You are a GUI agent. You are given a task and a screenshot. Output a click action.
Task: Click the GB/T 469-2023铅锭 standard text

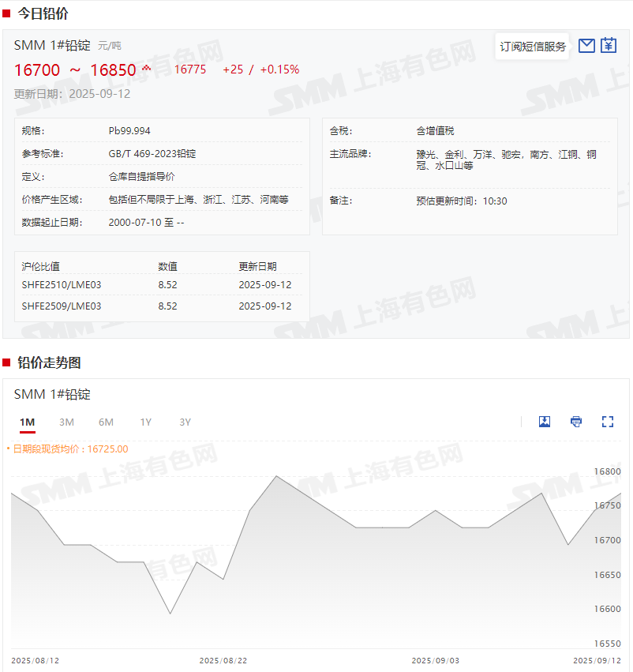[152, 153]
